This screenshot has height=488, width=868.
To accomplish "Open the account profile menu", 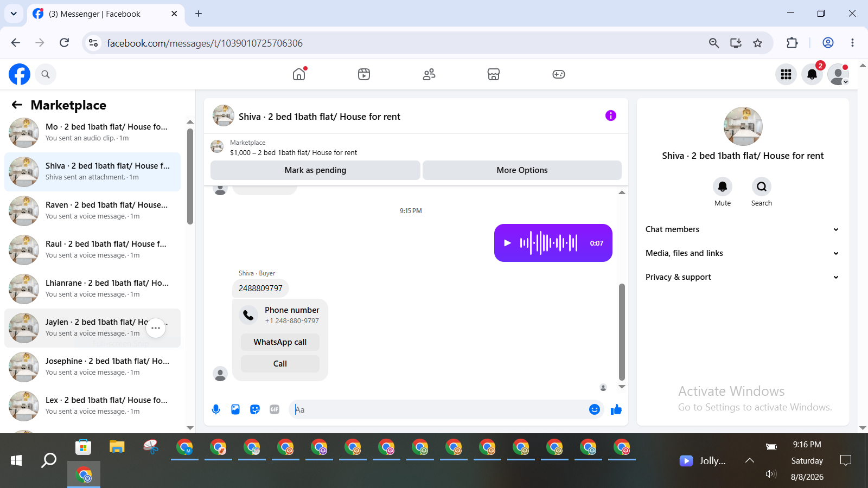I will pos(838,74).
